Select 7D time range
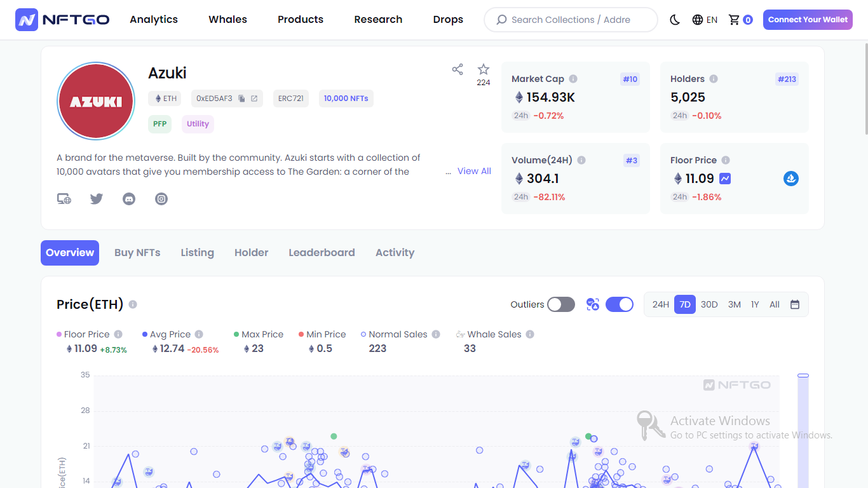 [685, 304]
